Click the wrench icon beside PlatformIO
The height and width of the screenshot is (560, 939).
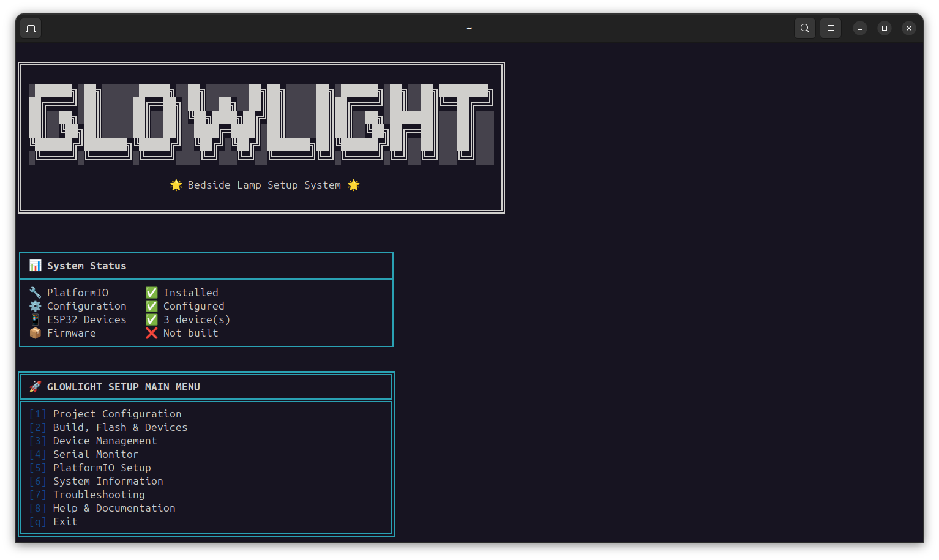pyautogui.click(x=35, y=293)
